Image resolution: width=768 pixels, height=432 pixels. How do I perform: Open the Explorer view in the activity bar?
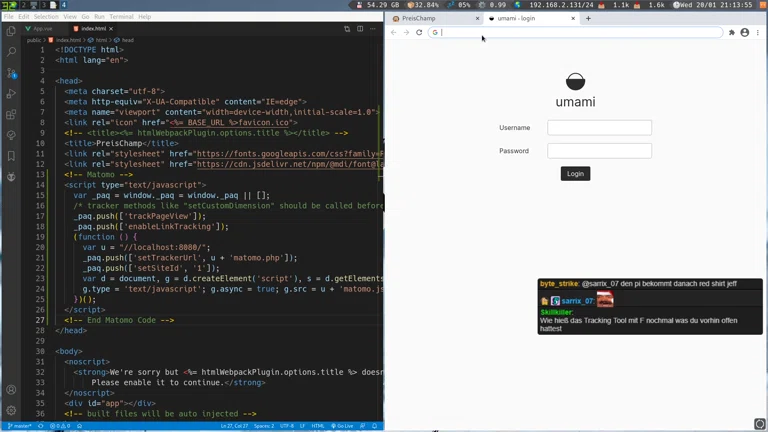[11, 30]
